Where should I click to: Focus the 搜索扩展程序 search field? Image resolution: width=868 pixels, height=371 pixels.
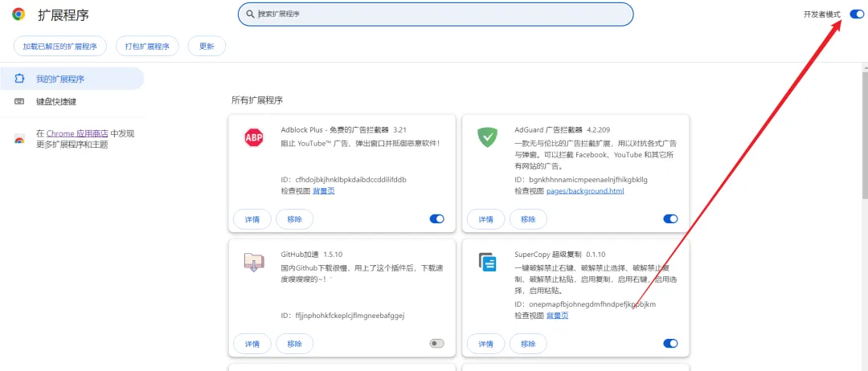point(436,14)
